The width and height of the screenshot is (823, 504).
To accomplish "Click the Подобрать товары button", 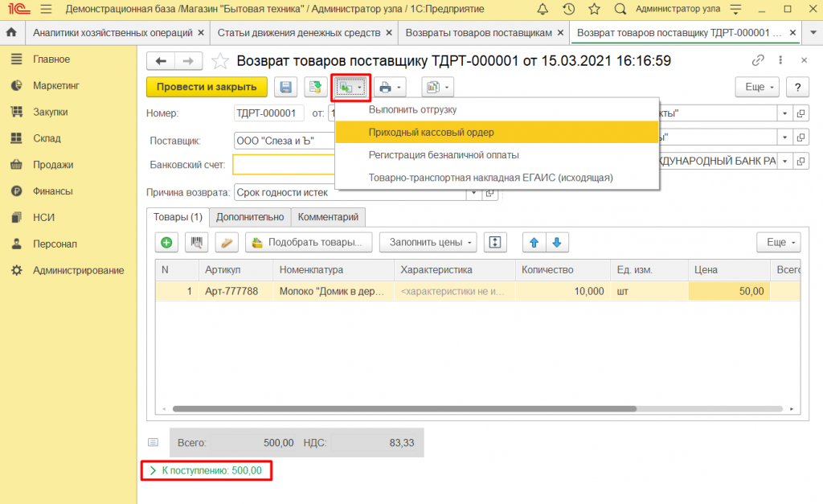I will click(309, 242).
